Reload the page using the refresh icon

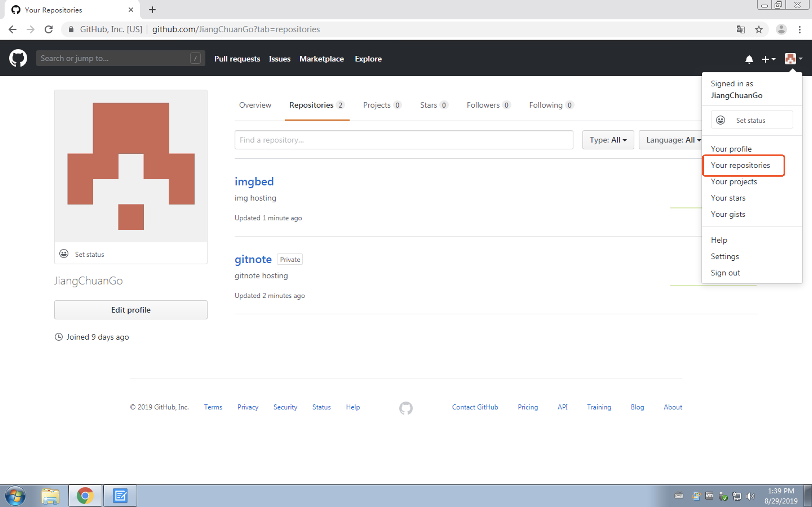tap(49, 30)
